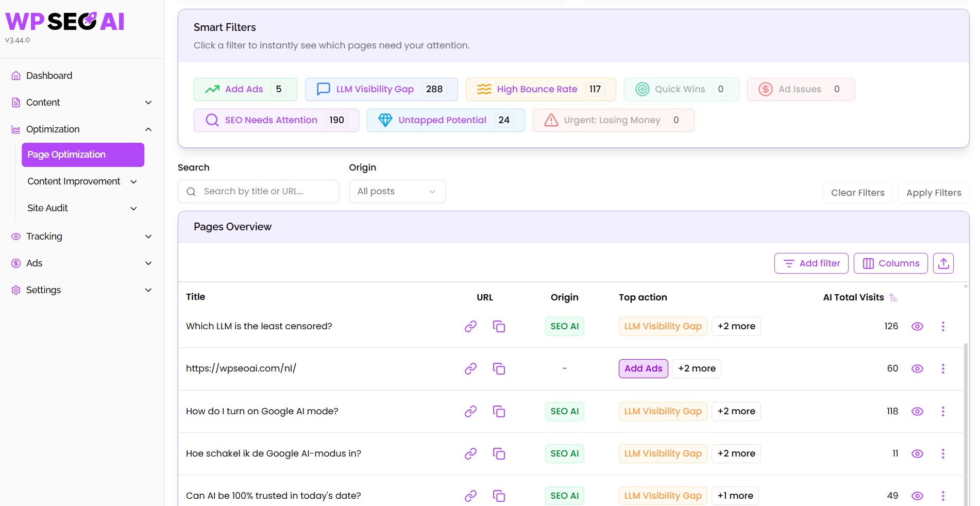Click the AI Total Visits sort icon
980x506 pixels.
click(893, 297)
